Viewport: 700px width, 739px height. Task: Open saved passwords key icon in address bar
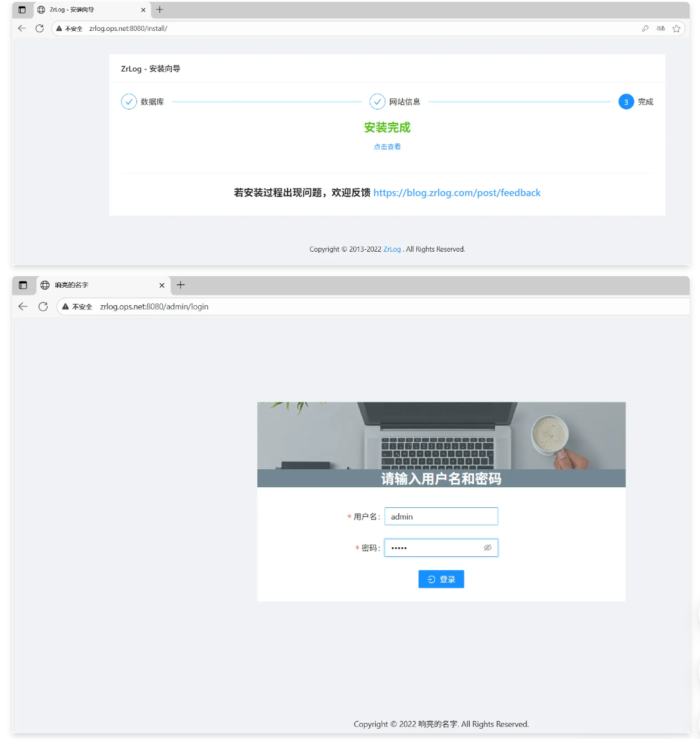[645, 28]
